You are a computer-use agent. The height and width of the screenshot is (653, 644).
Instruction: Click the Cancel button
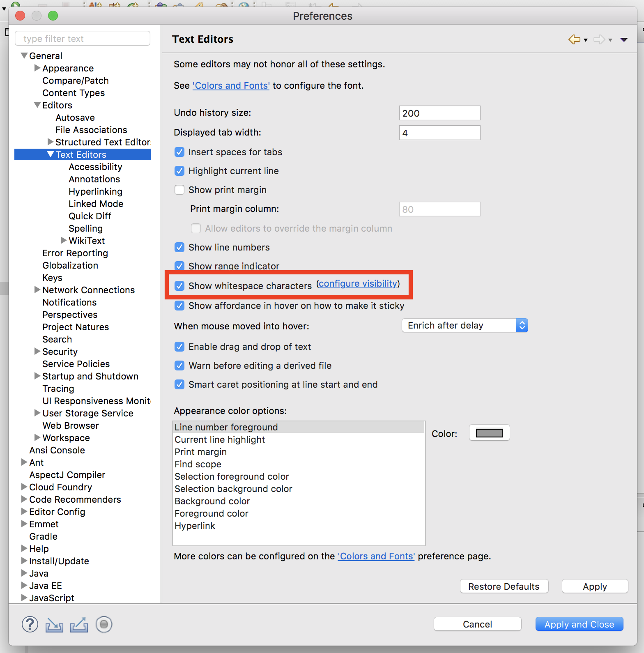[x=477, y=624]
